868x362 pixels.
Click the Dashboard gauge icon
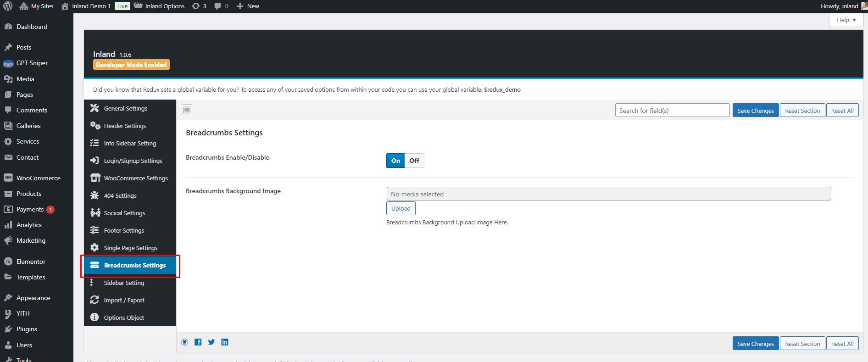(8, 27)
